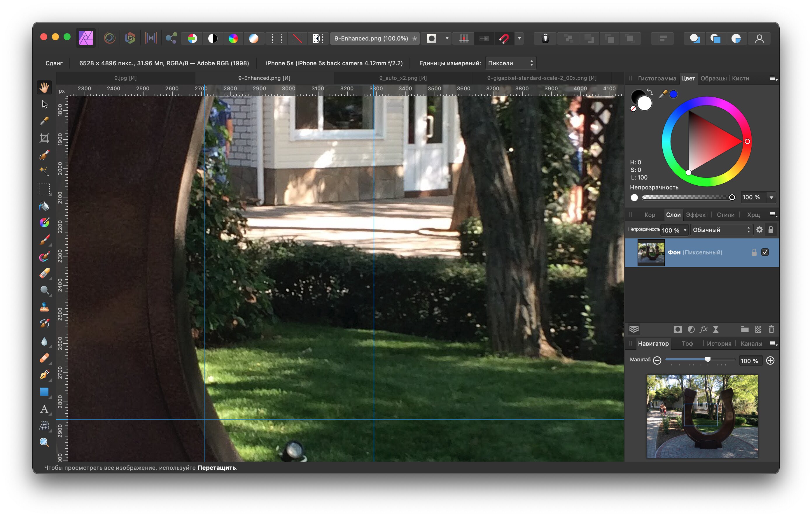Select the Paint Brush tool

tap(44, 240)
